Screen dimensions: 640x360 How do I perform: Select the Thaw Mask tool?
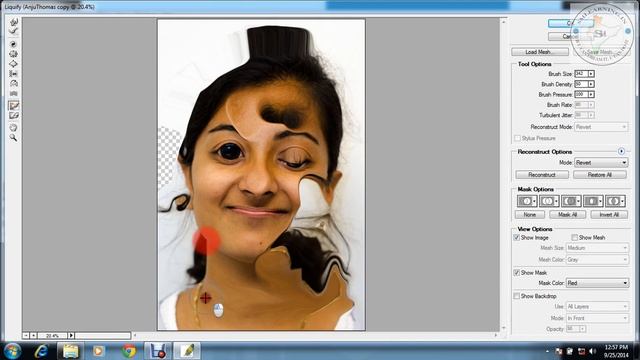pyautogui.click(x=13, y=116)
